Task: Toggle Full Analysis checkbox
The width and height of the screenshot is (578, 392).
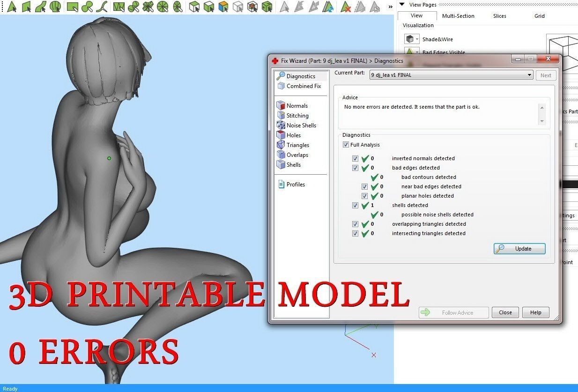Action: pos(346,145)
